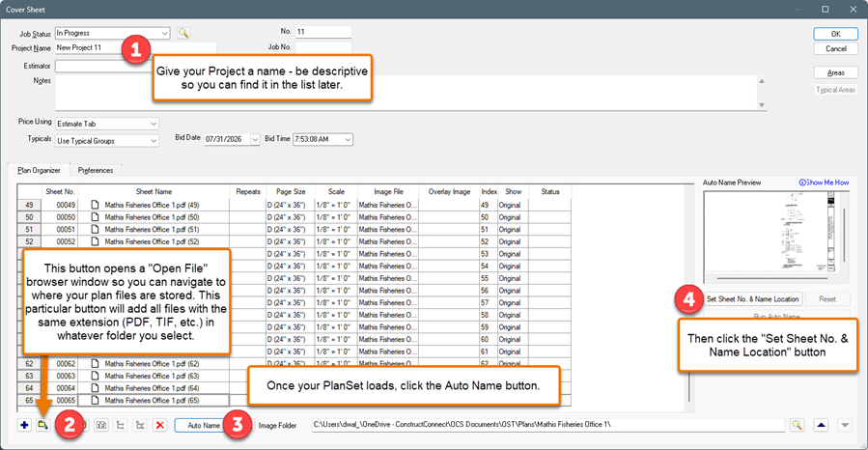The height and width of the screenshot is (450, 868).
Task: Open the Show Me How link
Action: tap(827, 183)
